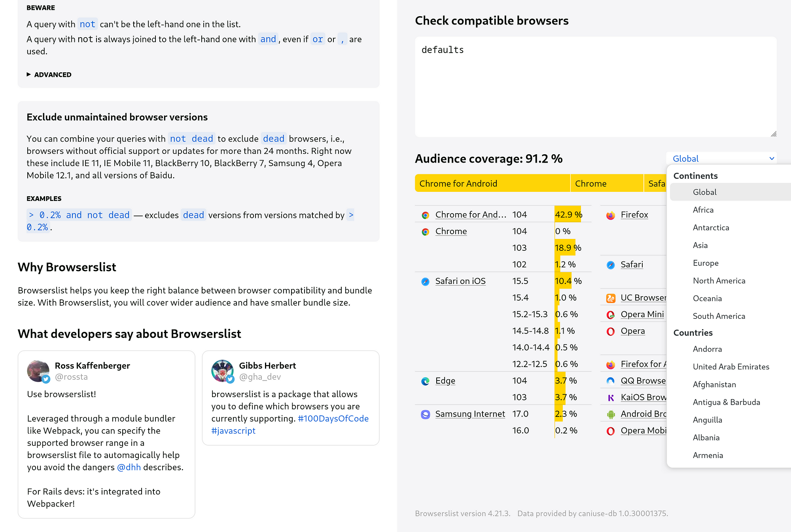Viewport: 791px width, 532px height.
Task: Click the Edge browser icon
Action: pos(426,381)
